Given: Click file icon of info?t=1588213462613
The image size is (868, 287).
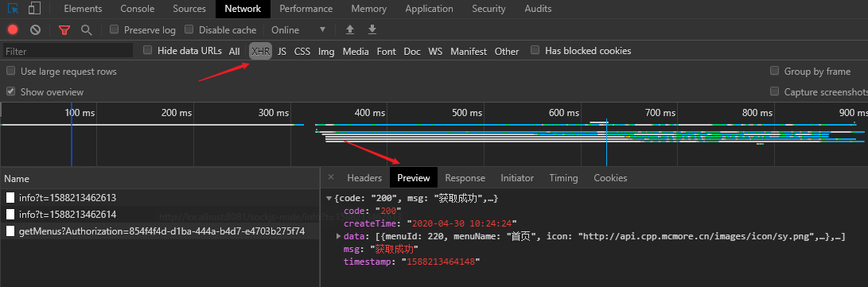Looking at the screenshot, I should (10, 197).
